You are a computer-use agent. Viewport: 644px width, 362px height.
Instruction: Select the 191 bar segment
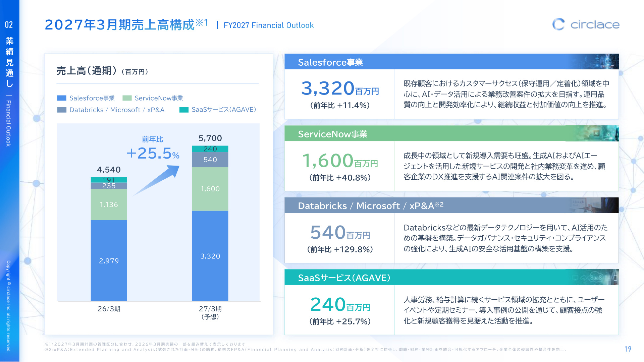tap(109, 180)
